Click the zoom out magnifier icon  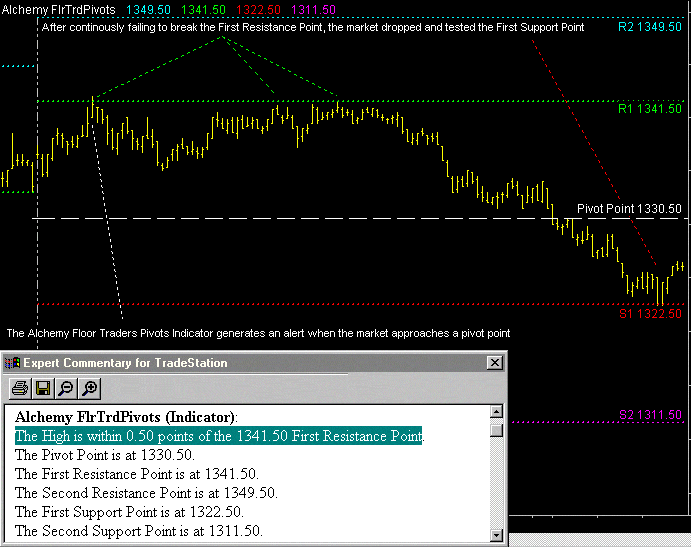[66, 388]
